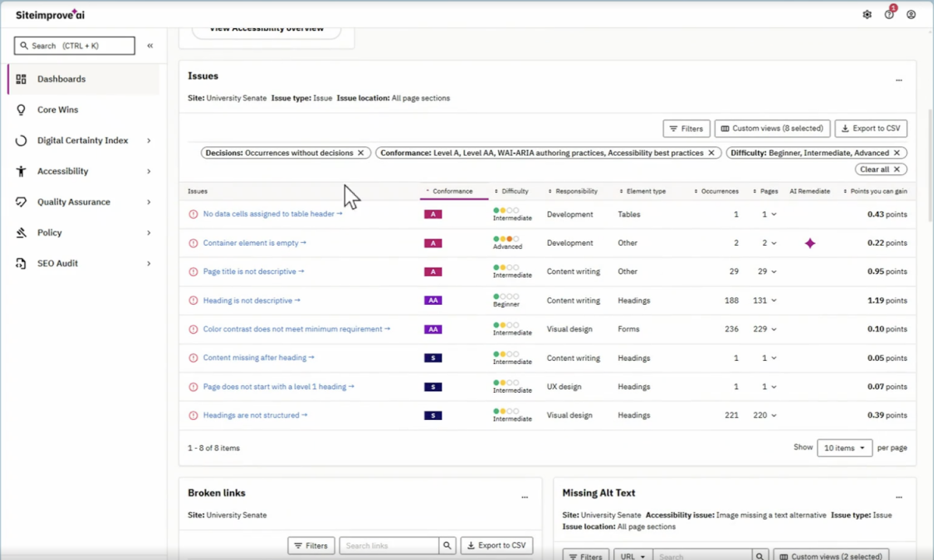Click search magnifier in Broken links
The width and height of the screenshot is (934, 560).
pyautogui.click(x=447, y=546)
